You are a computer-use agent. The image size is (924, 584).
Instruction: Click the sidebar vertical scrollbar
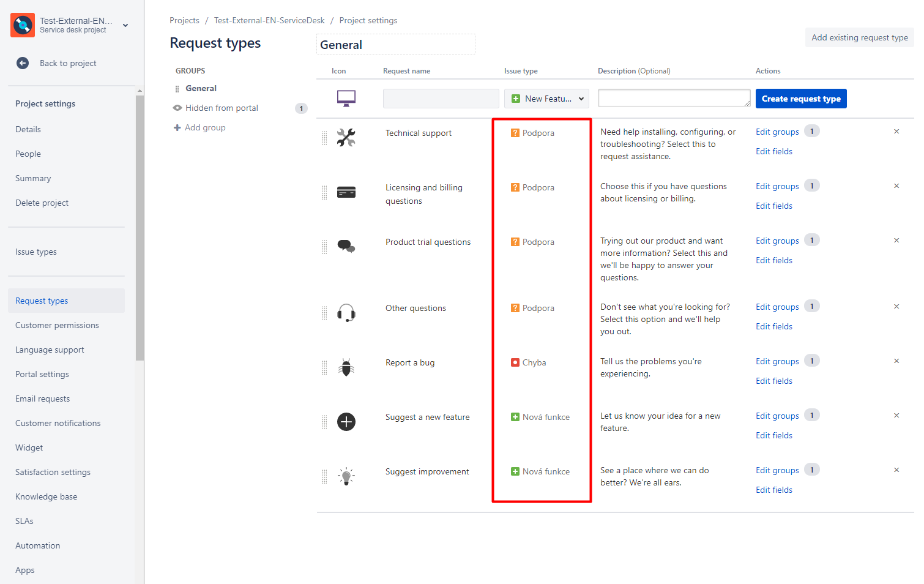[140, 226]
